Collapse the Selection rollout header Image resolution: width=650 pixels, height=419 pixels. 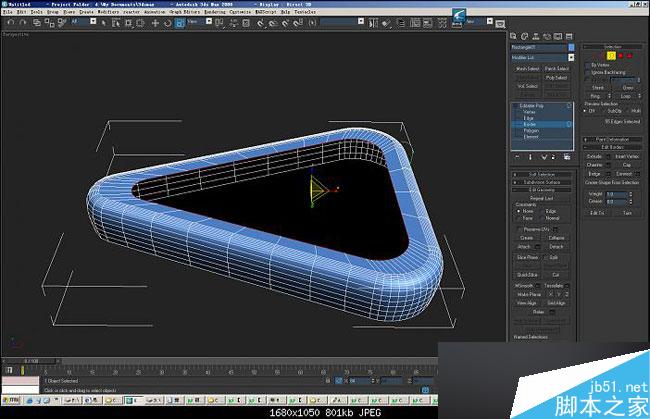tap(613, 47)
